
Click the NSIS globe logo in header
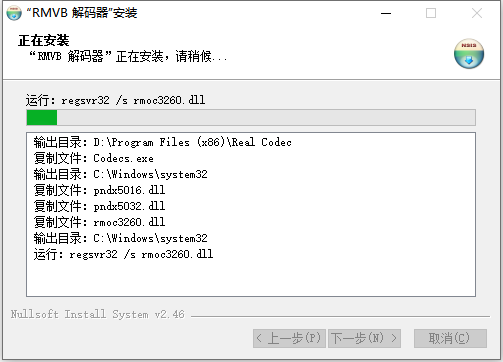click(x=469, y=54)
